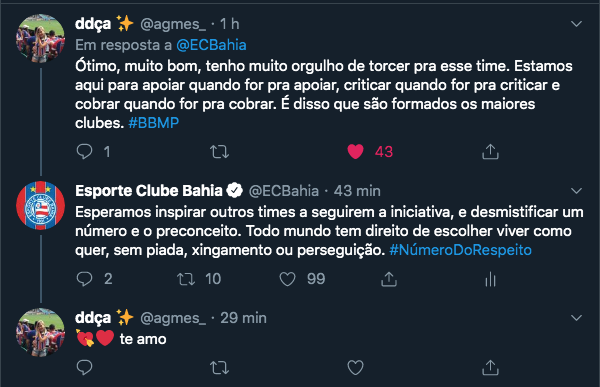The image size is (600, 387).
Task: Share the 'te amo' tweet
Action: point(490,367)
